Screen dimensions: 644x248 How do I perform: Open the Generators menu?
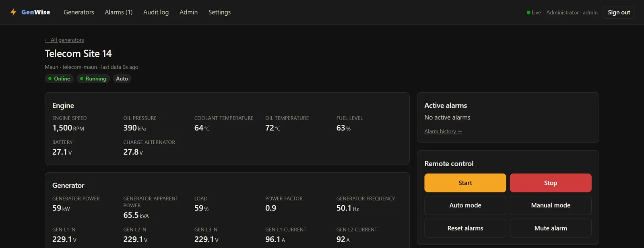click(79, 12)
